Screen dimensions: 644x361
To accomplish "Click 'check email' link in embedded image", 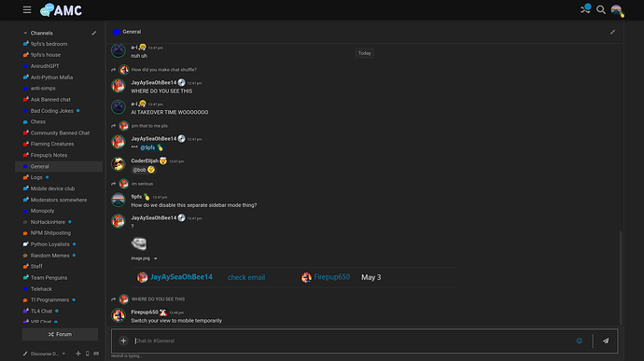I will [x=246, y=278].
